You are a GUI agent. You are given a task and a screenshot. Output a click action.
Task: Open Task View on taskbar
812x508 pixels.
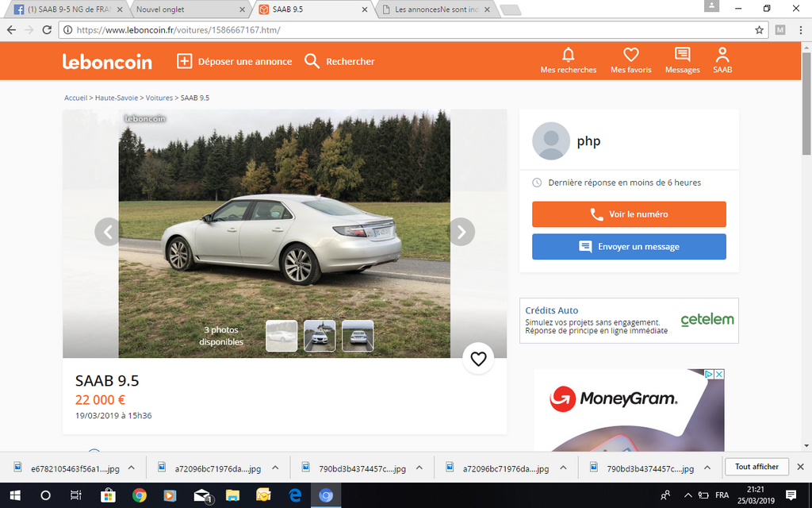click(76, 495)
